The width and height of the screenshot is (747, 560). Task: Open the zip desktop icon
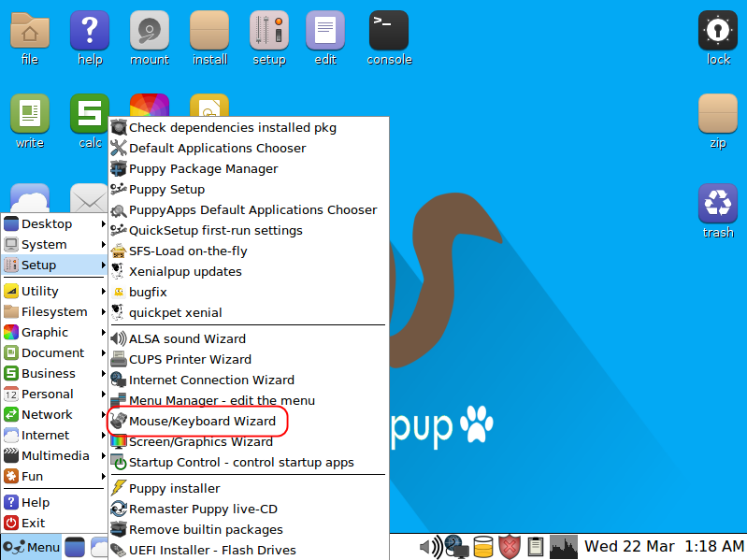point(718,114)
